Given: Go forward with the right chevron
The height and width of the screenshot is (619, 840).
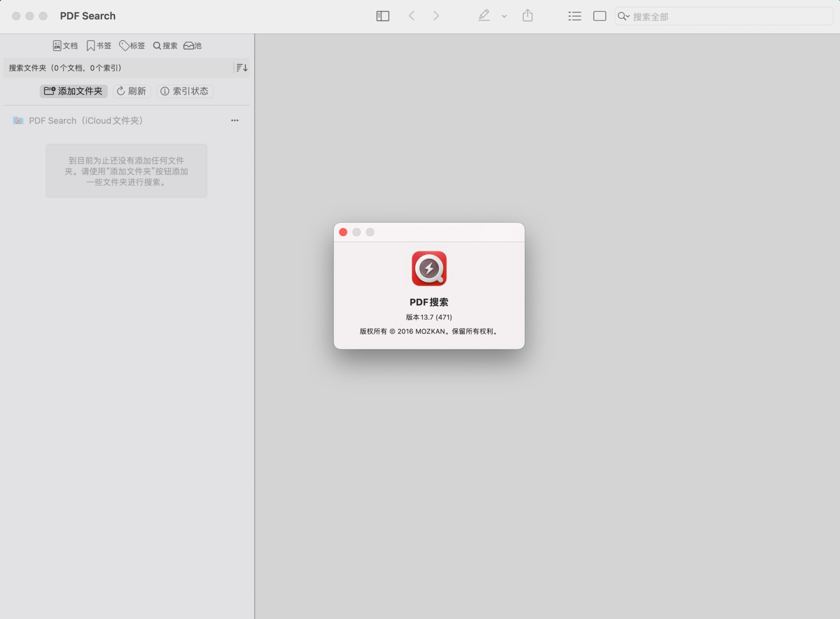Looking at the screenshot, I should coord(436,16).
